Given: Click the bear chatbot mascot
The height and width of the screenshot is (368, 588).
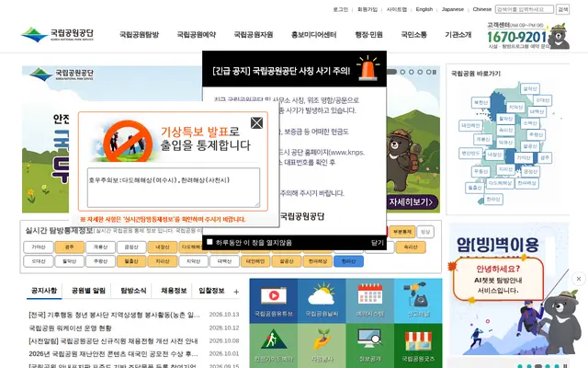Looking at the screenshot, I should 562,322.
